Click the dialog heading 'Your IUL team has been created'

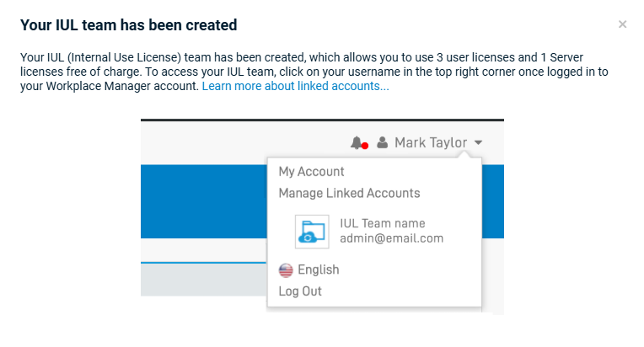click(128, 25)
